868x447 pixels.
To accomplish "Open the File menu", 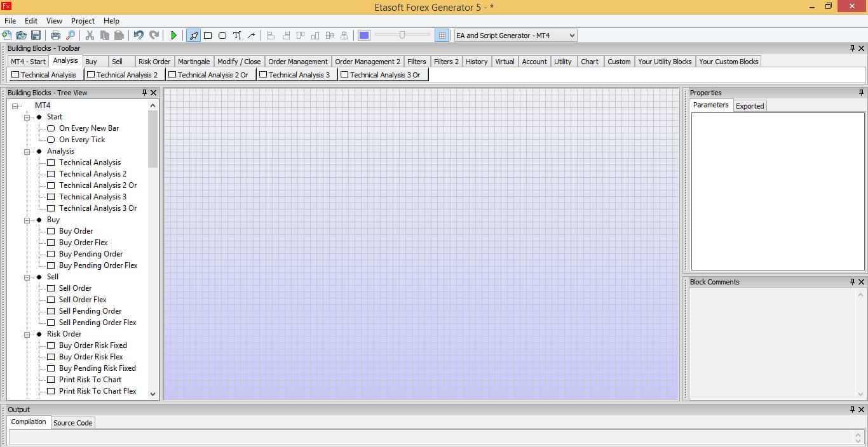I will 10,21.
